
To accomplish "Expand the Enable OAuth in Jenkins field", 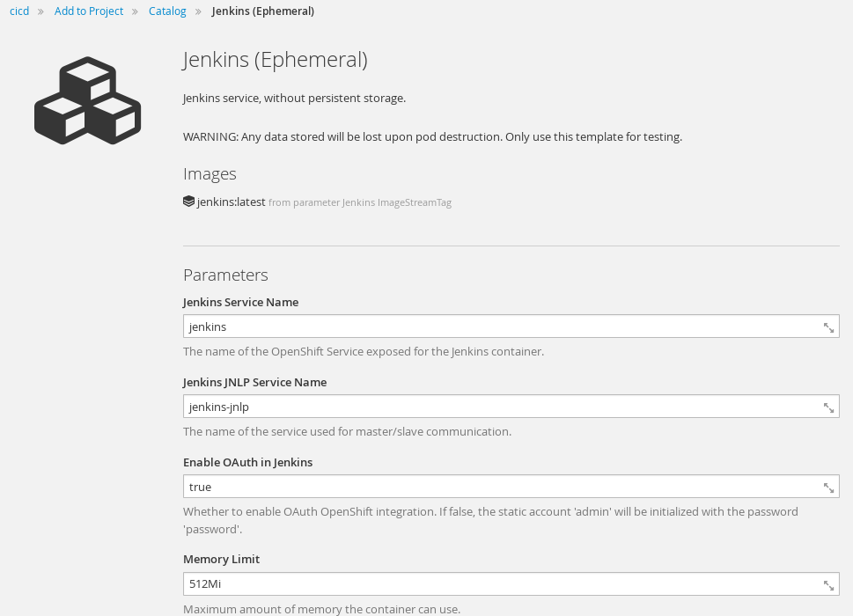I will [x=828, y=488].
